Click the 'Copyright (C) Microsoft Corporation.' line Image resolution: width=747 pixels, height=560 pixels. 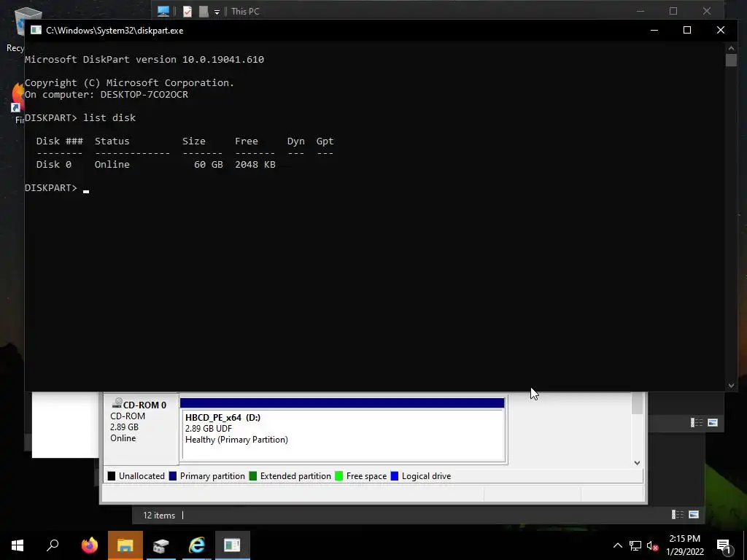129,83
